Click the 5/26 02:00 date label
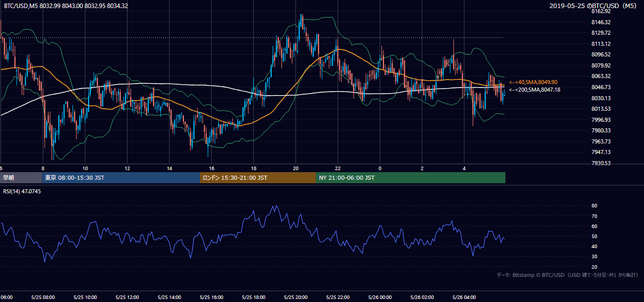Image resolution: width=644 pixels, height=302 pixels. coord(422,297)
